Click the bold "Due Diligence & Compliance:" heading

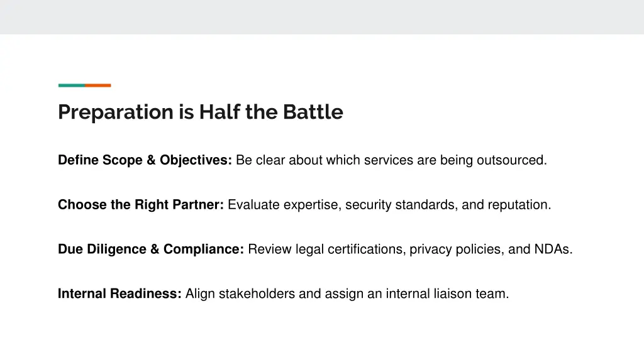click(x=151, y=249)
